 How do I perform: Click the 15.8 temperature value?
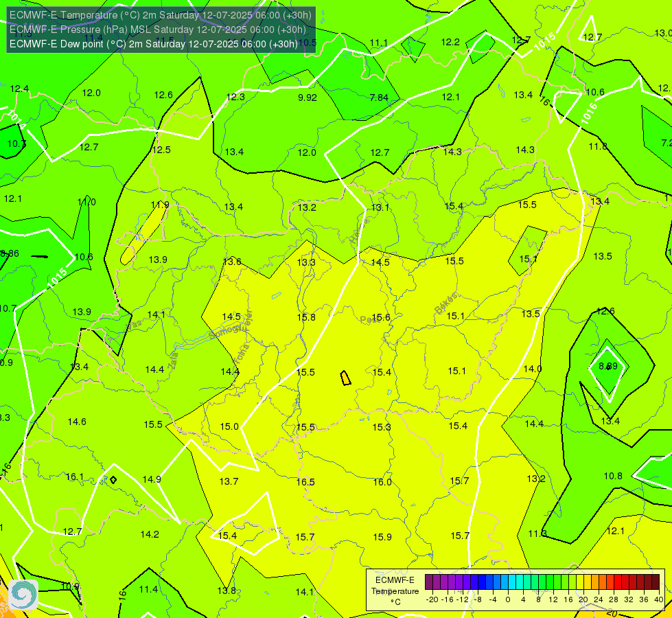pos(306,317)
